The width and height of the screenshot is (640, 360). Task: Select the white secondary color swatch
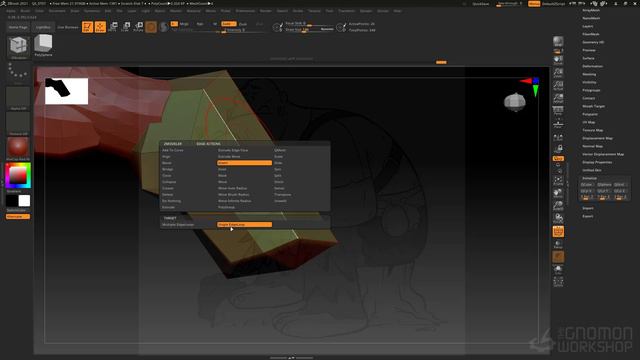pos(24,201)
